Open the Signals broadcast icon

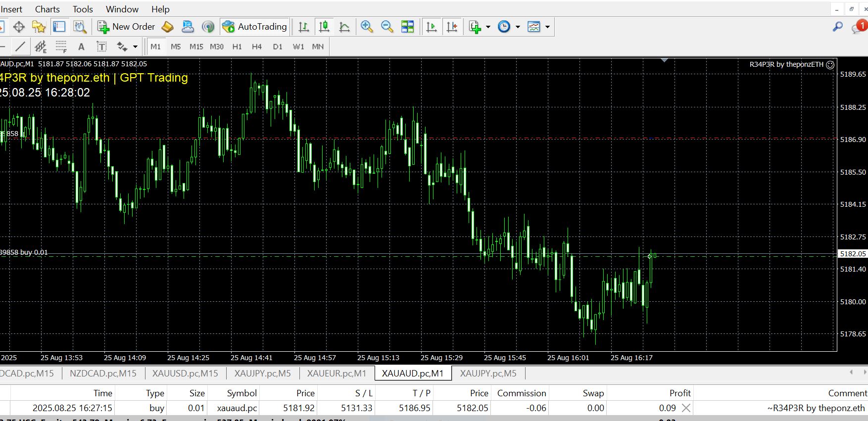(208, 27)
